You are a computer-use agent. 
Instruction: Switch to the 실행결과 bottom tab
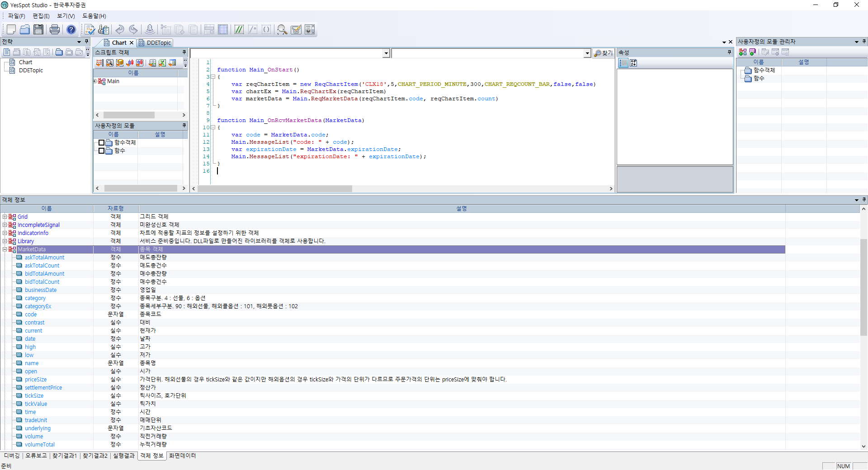[123, 456]
